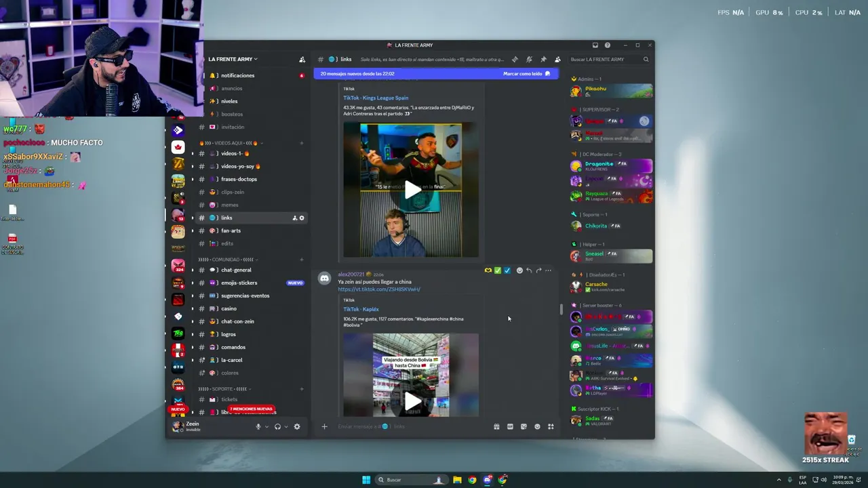Image resolution: width=868 pixels, height=488 pixels.
Task: Add channel plus in VIDEOS AQUI category
Action: click(302, 143)
